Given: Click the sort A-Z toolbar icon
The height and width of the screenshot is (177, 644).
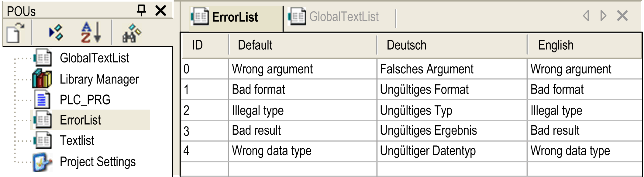Looking at the screenshot, I should click(x=91, y=32).
